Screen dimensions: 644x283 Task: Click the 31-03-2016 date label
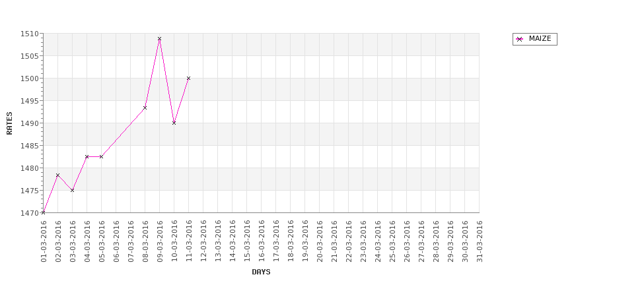point(480,241)
